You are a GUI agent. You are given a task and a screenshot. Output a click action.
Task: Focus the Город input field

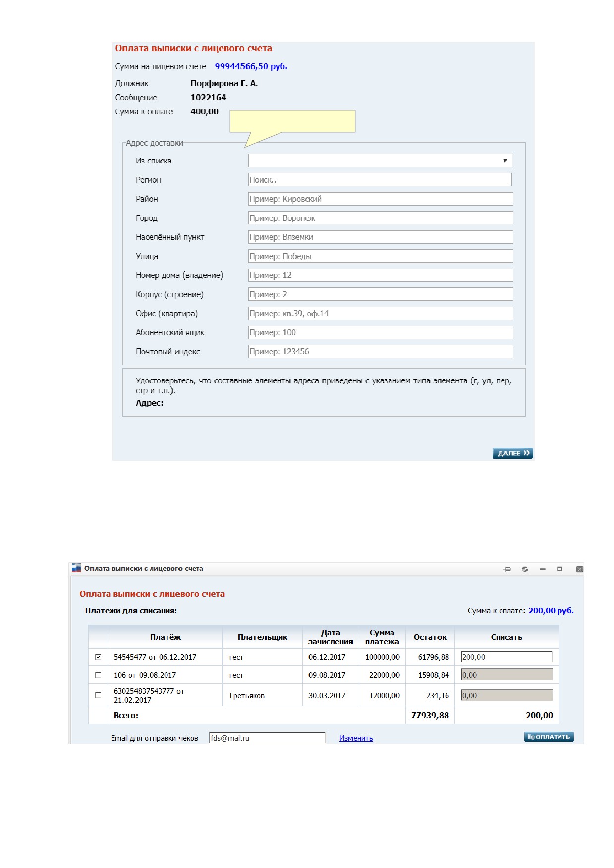(381, 218)
